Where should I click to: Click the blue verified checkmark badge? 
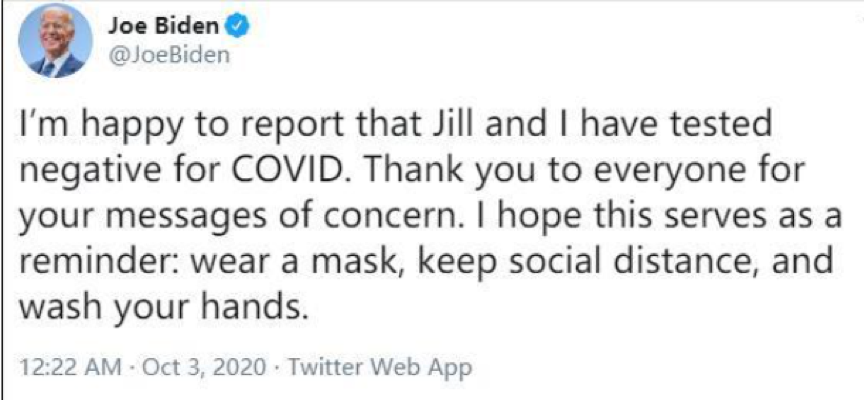point(239,28)
